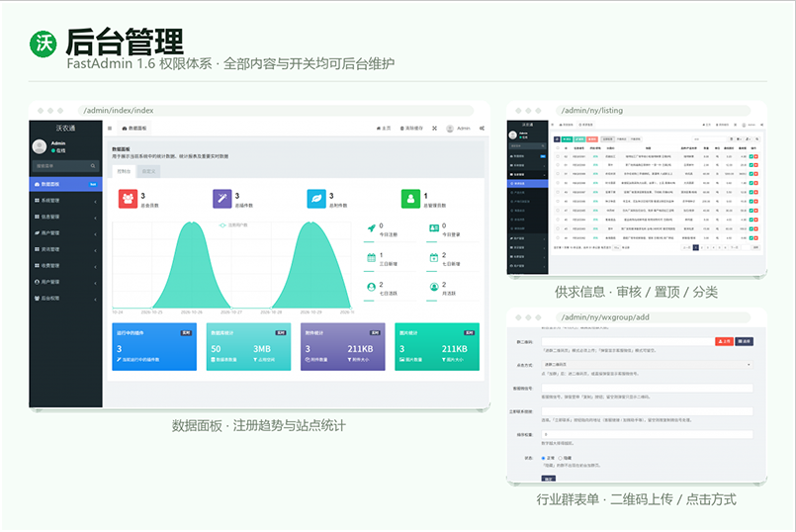Switch to the first tab under dashboard description

tap(124, 172)
